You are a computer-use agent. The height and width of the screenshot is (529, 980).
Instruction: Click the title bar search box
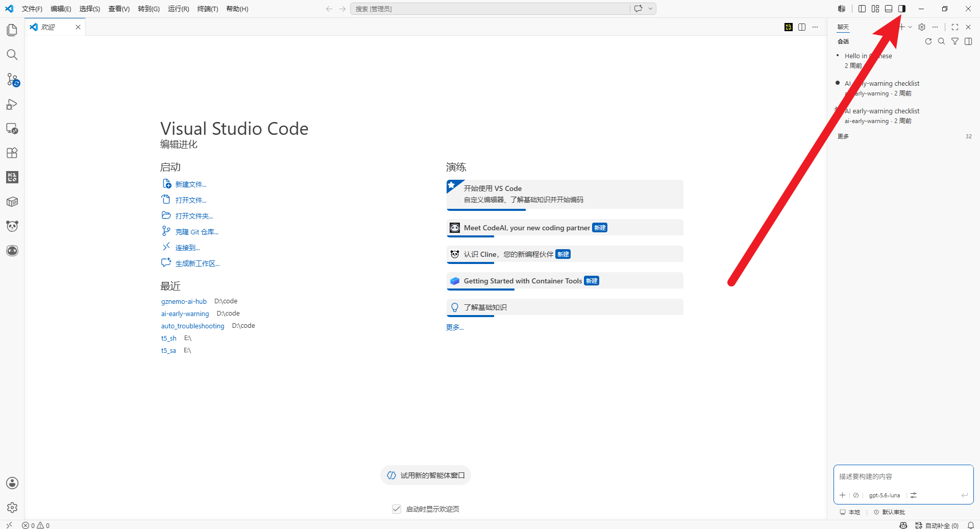(490, 9)
